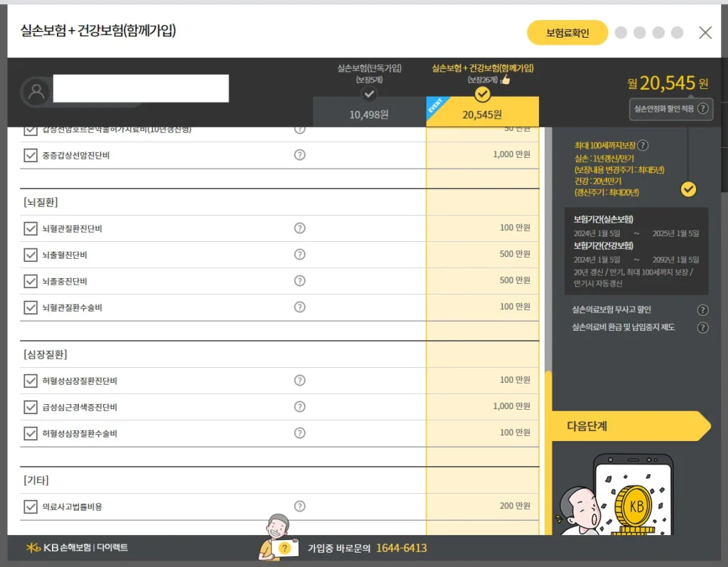Open help for 뇌졸중진단비

click(299, 281)
